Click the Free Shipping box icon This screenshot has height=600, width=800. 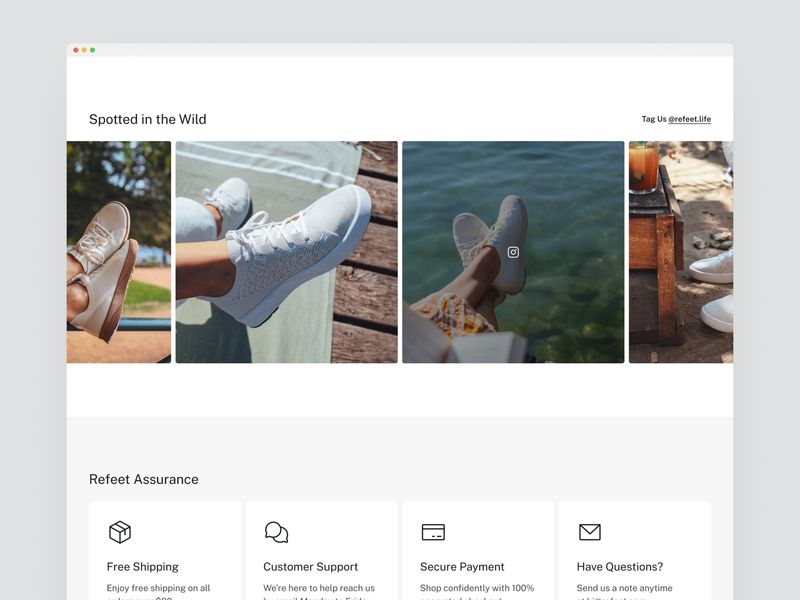coord(120,532)
